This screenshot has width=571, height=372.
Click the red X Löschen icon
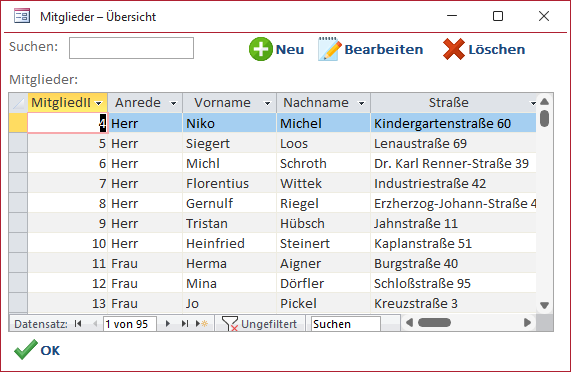[454, 49]
